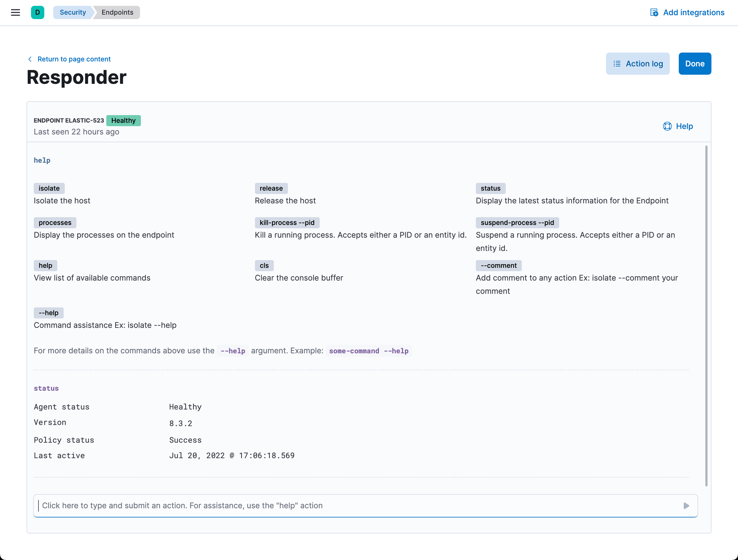Click the processes command badge
The width and height of the screenshot is (738, 560).
[x=55, y=222]
